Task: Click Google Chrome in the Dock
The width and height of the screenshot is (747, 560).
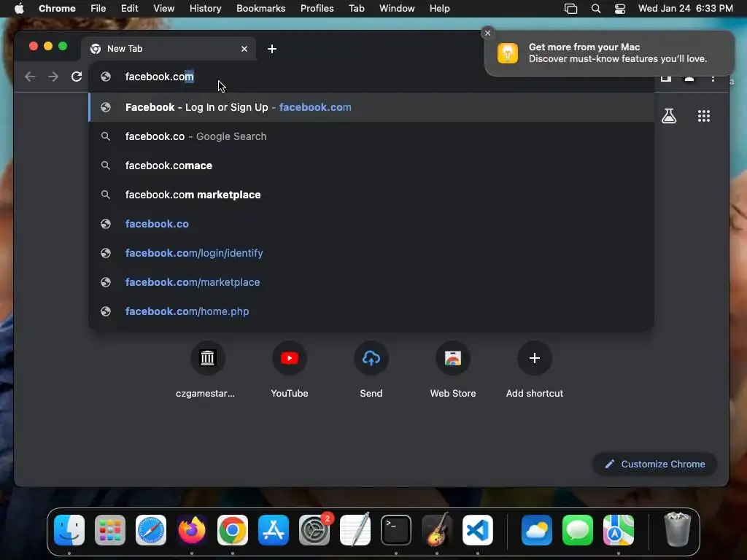Action: [233, 530]
